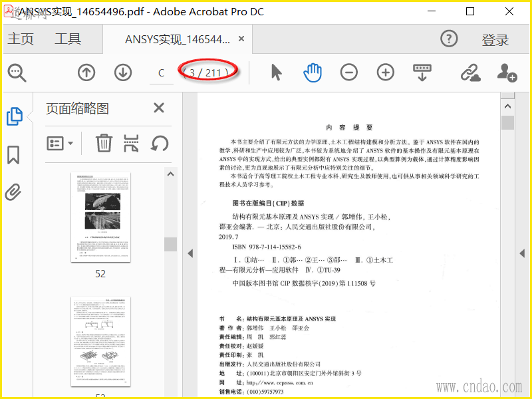The image size is (532, 399).
Task: Click the ISBN 978-7-114-15582-6 text
Action: (x=267, y=247)
